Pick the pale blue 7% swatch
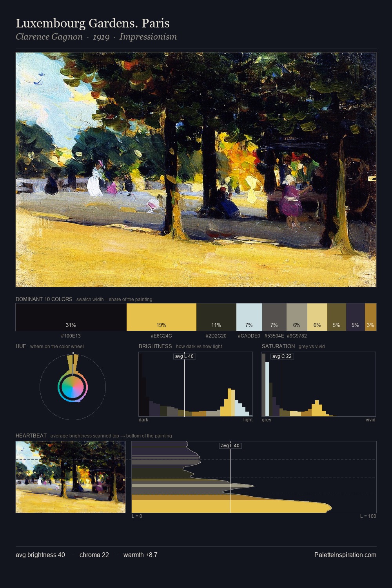 click(x=249, y=317)
